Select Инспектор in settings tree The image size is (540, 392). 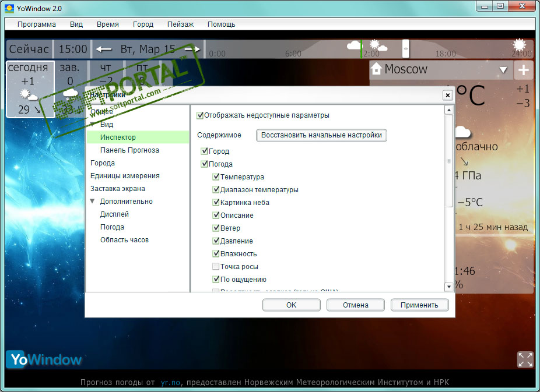click(x=138, y=137)
